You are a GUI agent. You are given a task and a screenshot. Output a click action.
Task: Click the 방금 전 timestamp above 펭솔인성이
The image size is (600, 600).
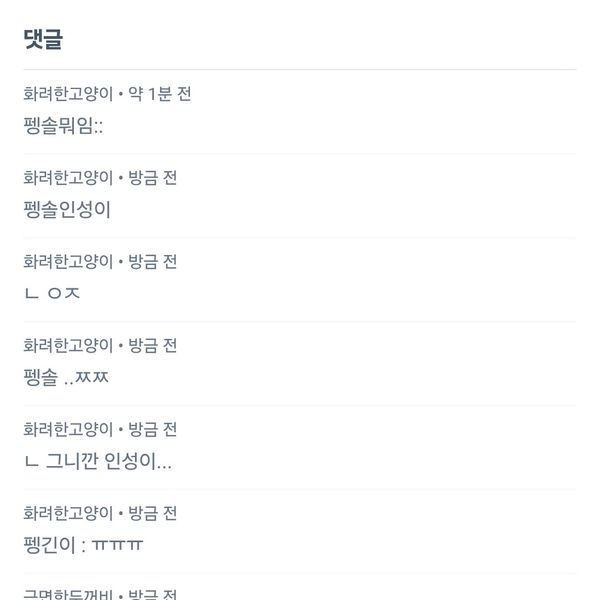point(153,178)
